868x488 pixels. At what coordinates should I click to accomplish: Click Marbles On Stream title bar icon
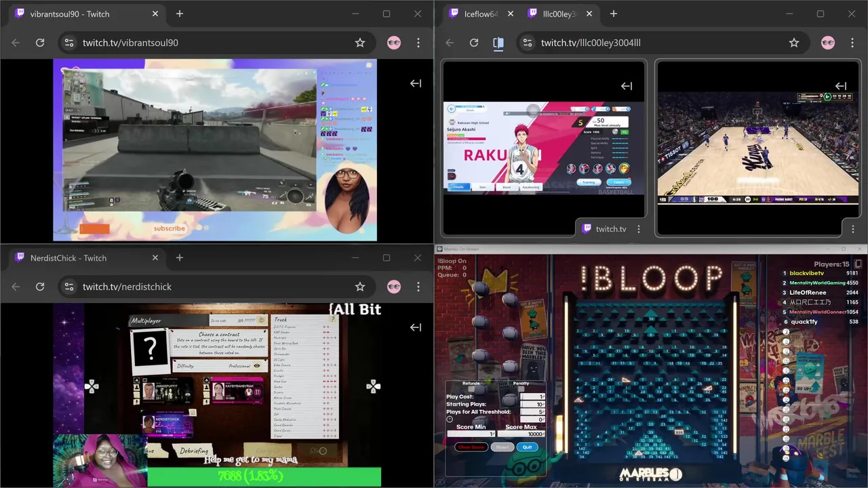point(439,249)
